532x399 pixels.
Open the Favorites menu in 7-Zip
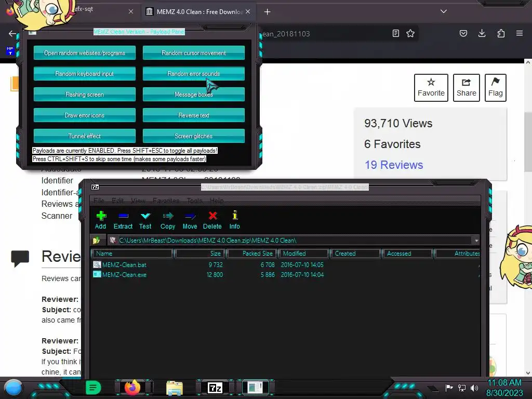166,201
